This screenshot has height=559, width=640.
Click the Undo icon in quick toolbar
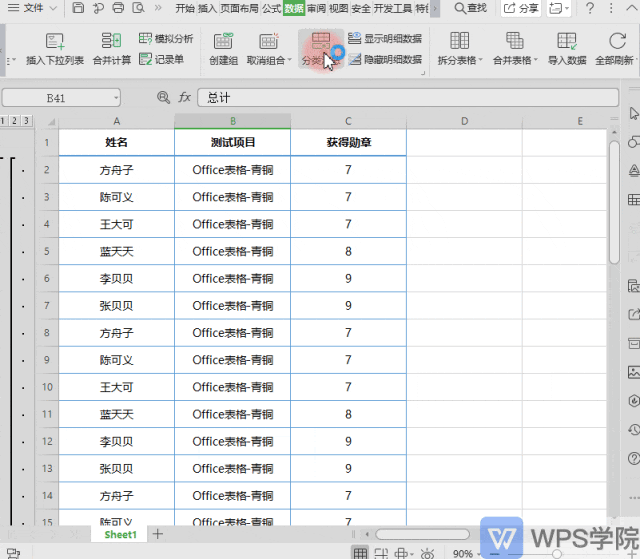[x=98, y=8]
